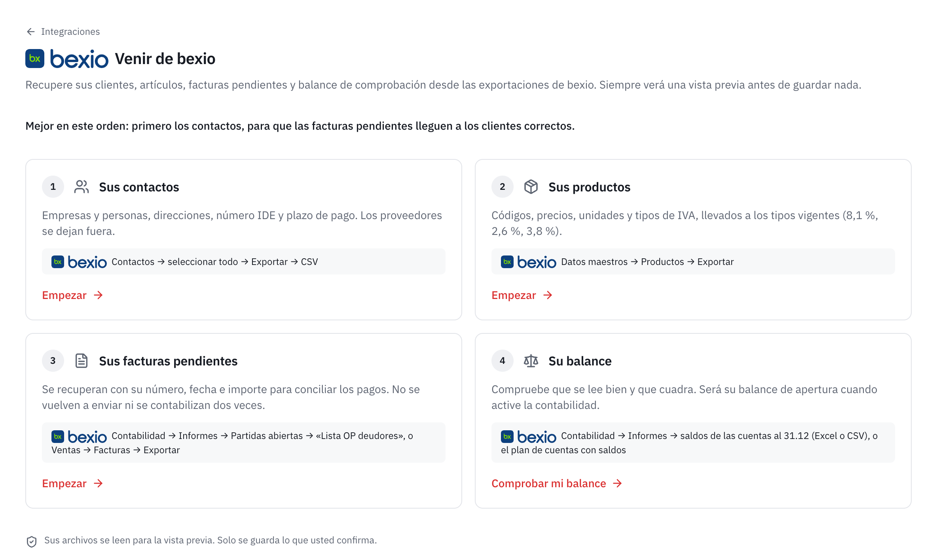Click the Su balance heading
Screen dimensions: 937x560
click(580, 361)
